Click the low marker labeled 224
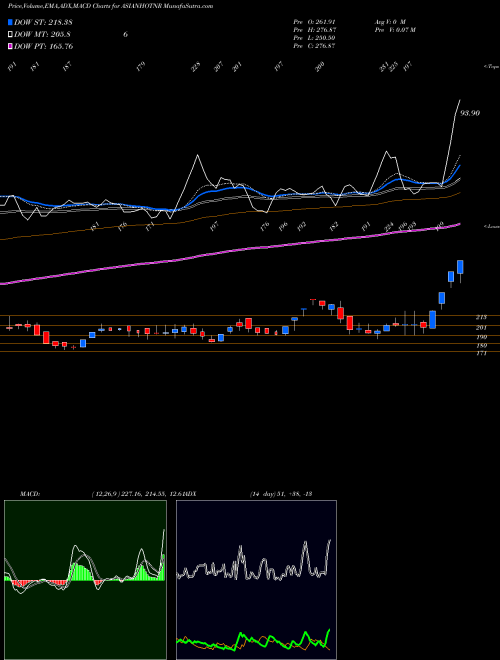This screenshot has height=660, width=500. tap(390, 227)
